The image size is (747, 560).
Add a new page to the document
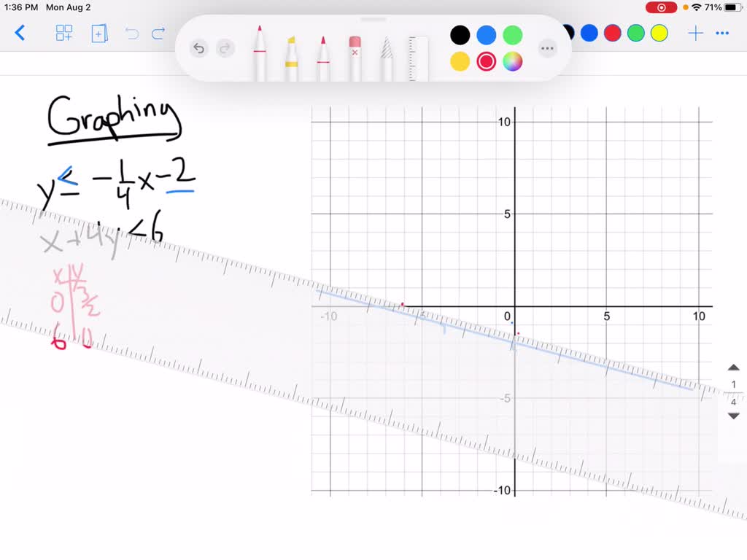[x=99, y=34]
